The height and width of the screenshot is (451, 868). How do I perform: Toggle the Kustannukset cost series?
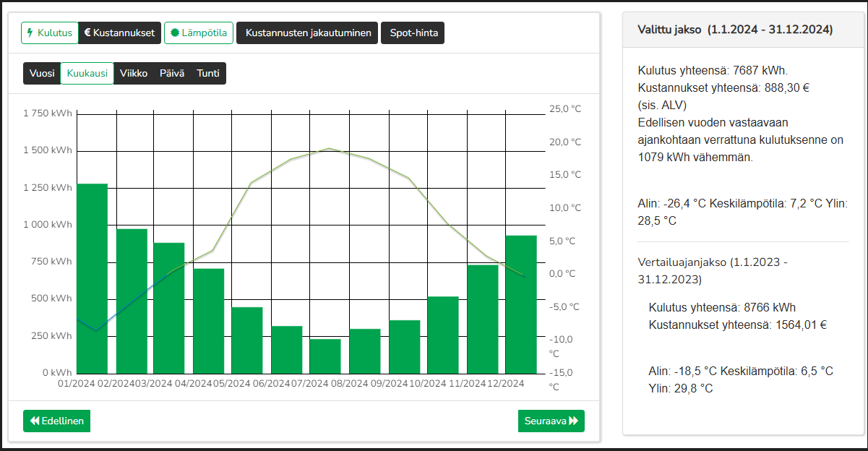click(119, 33)
